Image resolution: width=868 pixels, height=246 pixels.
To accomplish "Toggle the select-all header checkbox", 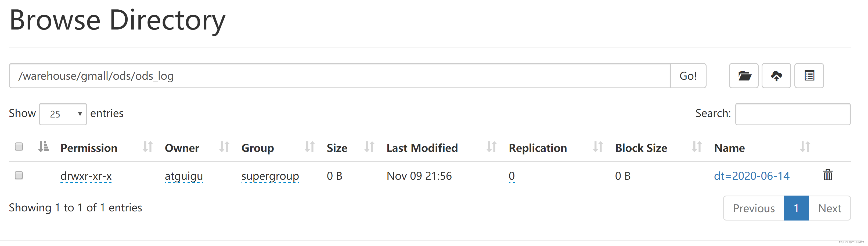I will pyautogui.click(x=19, y=147).
